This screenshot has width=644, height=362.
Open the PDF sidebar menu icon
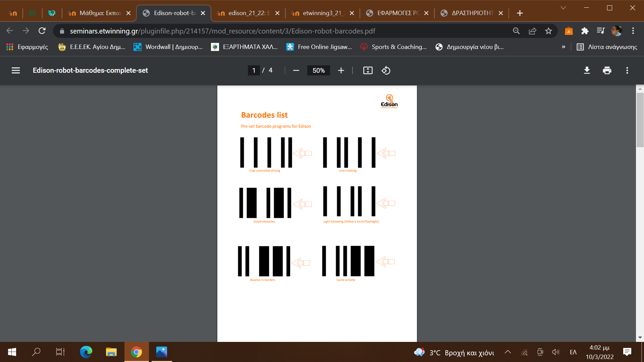(16, 70)
